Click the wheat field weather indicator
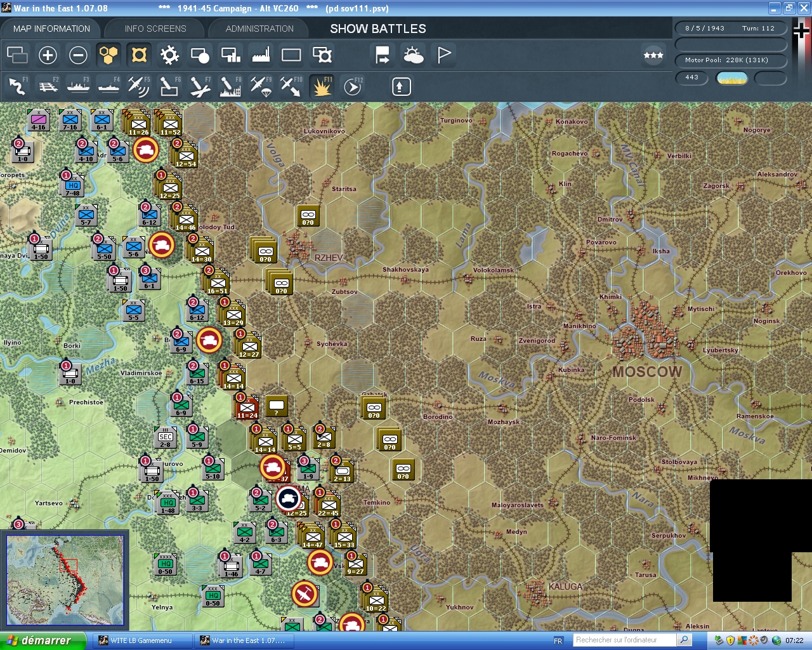 click(732, 78)
